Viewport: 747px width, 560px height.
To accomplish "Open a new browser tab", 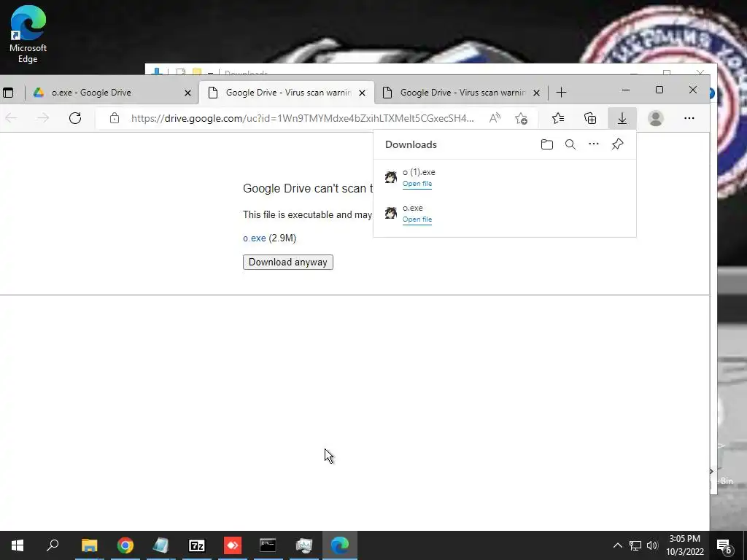I will tap(561, 93).
